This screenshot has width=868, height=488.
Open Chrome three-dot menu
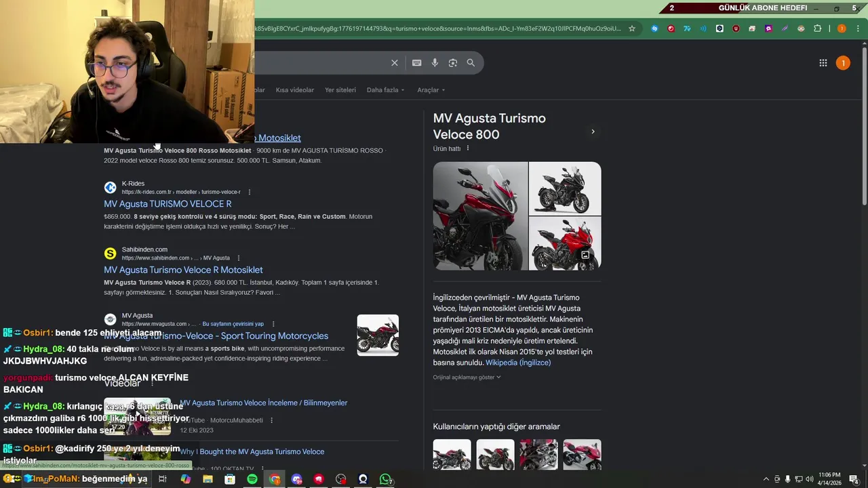858,28
